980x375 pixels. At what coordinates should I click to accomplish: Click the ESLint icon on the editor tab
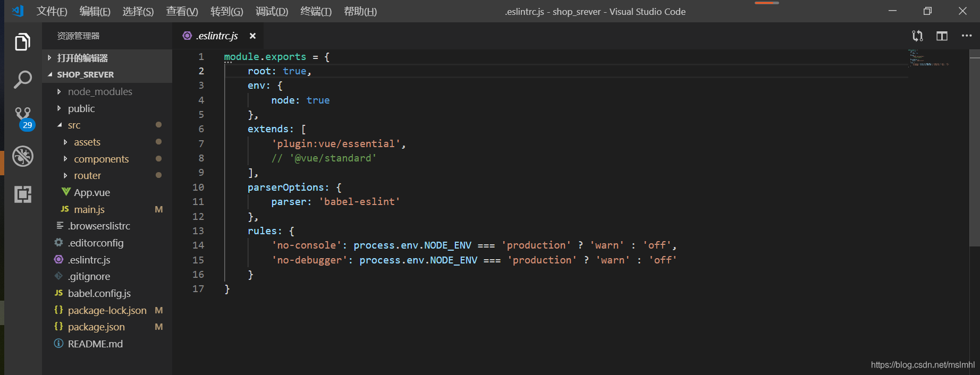click(187, 36)
